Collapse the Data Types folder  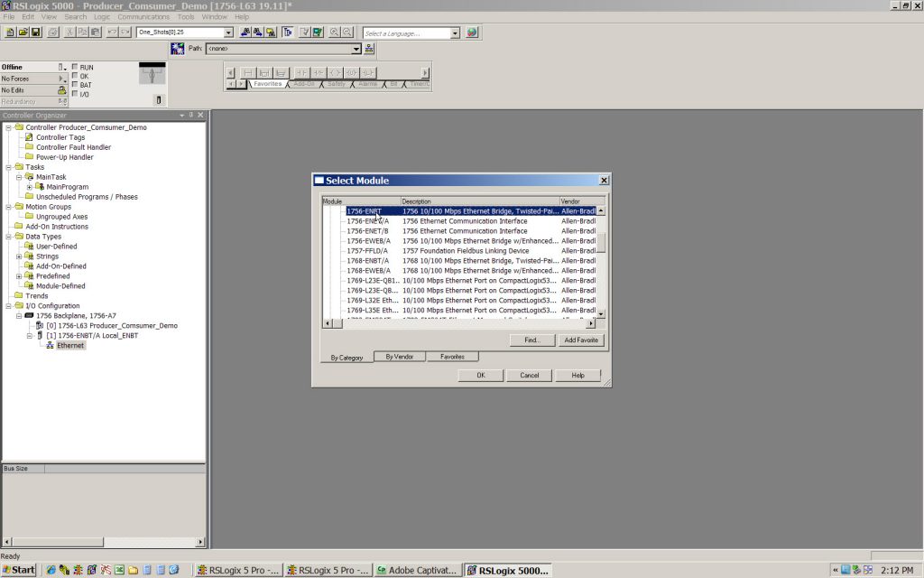8,237
